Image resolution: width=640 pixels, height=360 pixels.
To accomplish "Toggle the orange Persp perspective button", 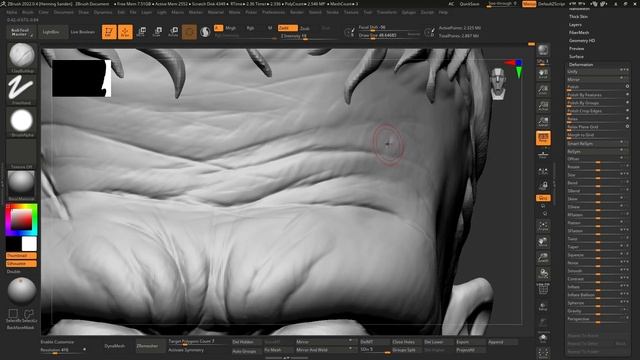I will coord(543,138).
